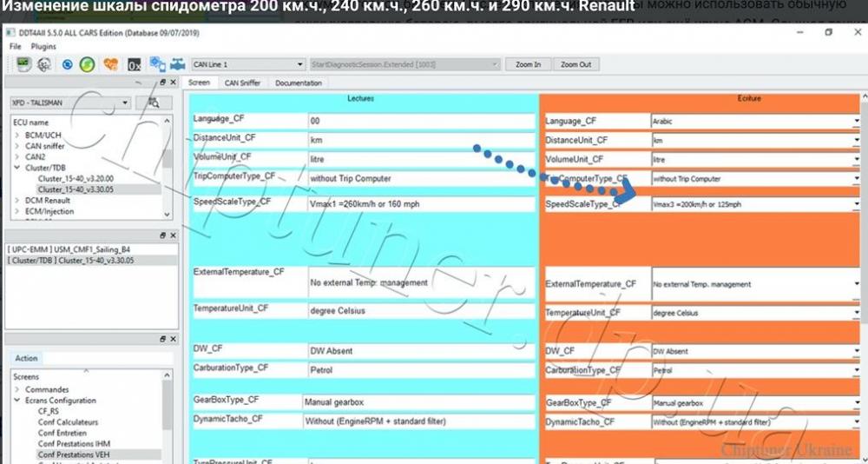Toggle expert mode skull icon
This screenshot has height=464, width=868.
(x=44, y=64)
